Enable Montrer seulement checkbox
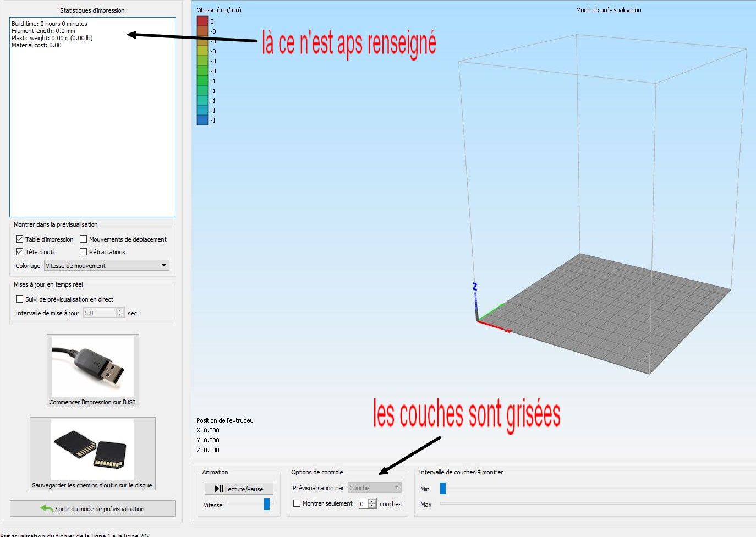The image size is (756, 537). [297, 503]
